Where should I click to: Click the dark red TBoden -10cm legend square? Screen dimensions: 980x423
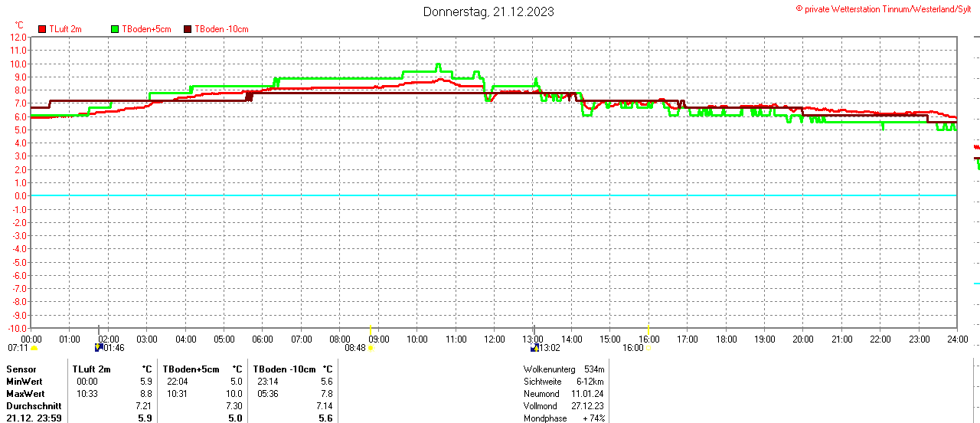[188, 29]
